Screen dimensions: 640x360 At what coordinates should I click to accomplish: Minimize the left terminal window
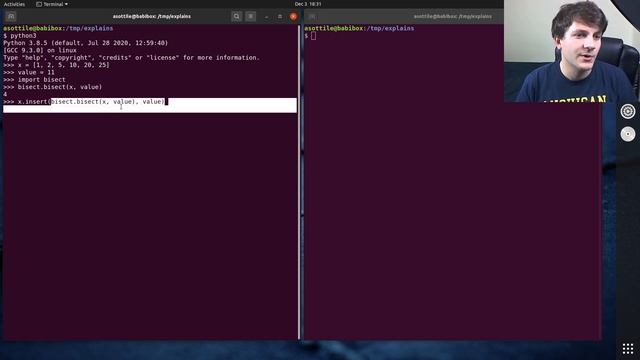(267, 16)
